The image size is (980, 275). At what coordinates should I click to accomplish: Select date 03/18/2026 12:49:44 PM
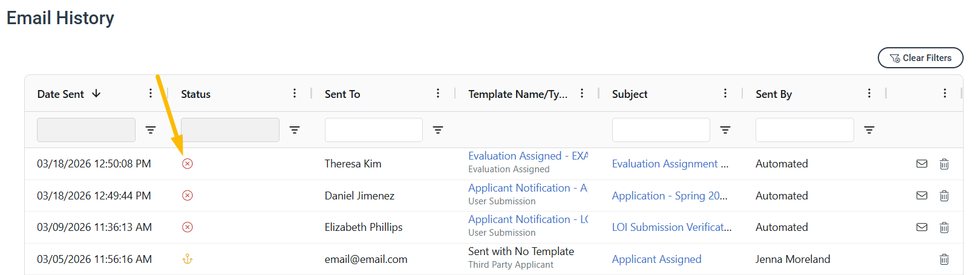pos(94,196)
